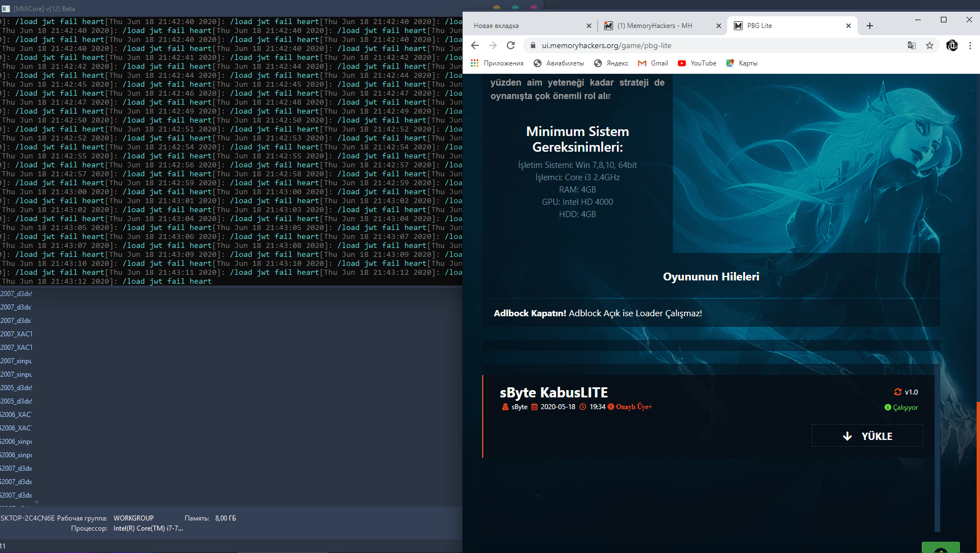Click the address bar URL field
The width and height of the screenshot is (980, 553).
click(716, 45)
